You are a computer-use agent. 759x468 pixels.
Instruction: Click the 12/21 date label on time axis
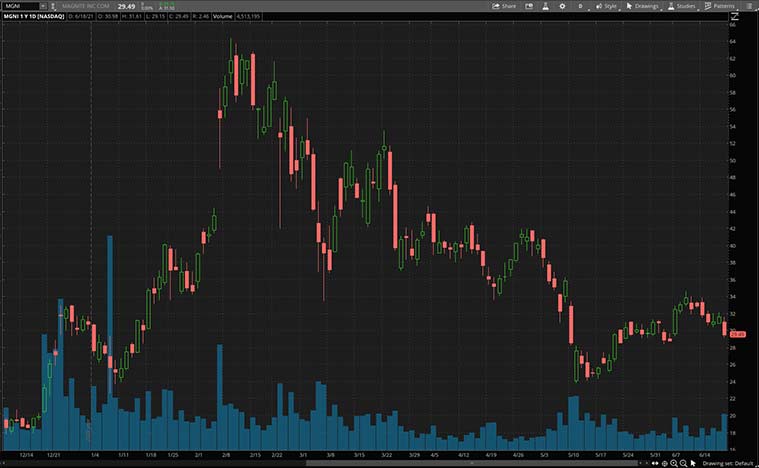click(x=54, y=455)
